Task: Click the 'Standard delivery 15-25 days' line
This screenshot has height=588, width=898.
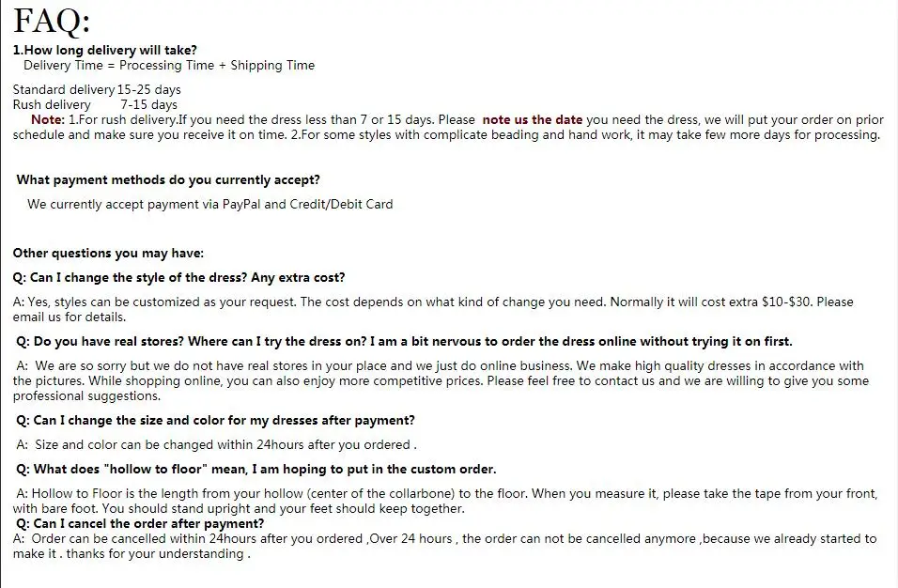Action: 97,90
